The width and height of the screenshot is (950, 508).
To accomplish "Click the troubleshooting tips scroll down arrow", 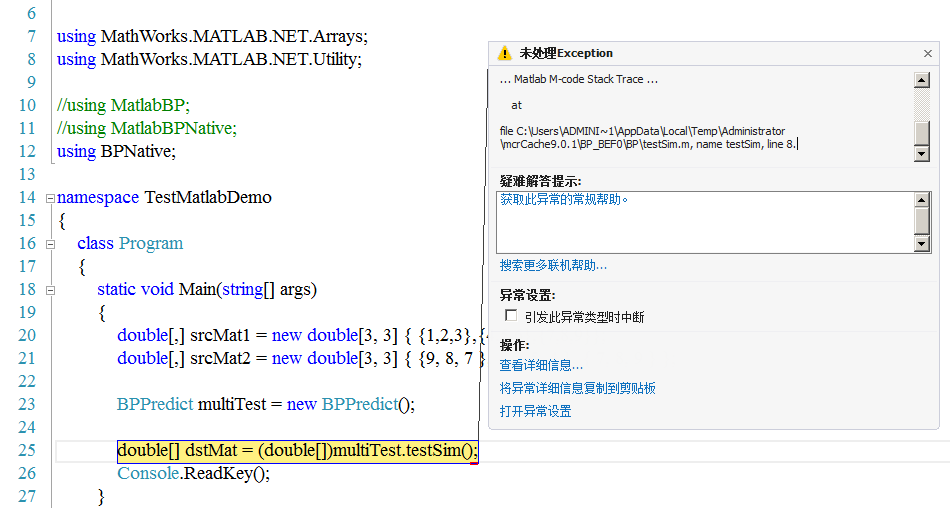I will click(x=921, y=244).
